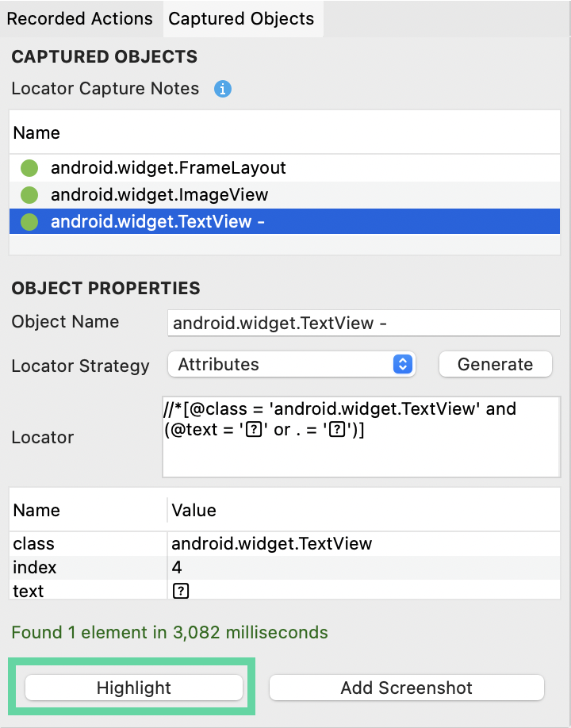Click the Name column header of captured objects
The image size is (571, 728).
tap(285, 132)
